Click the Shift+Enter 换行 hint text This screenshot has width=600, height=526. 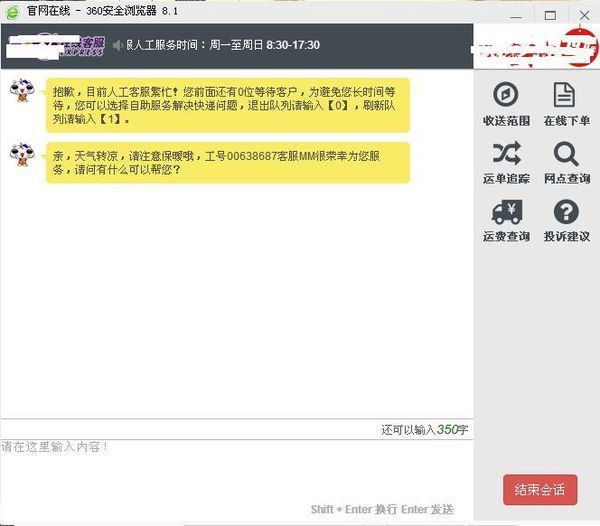[x=353, y=509]
